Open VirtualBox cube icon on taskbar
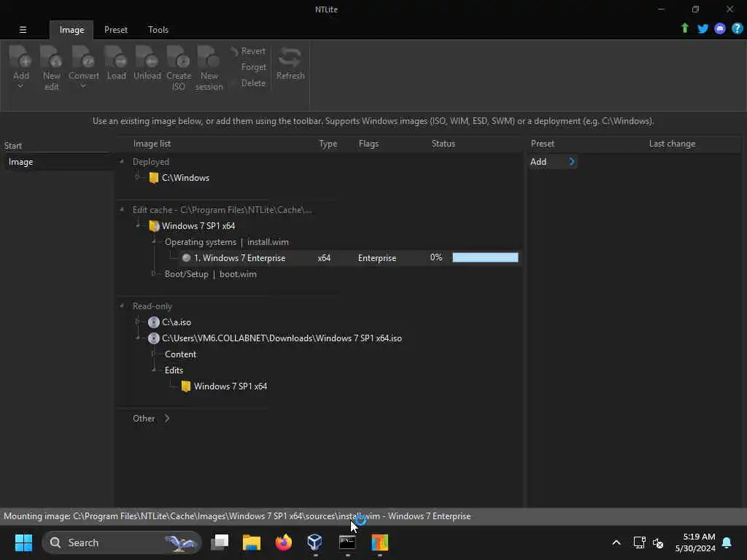The image size is (747, 560). click(x=315, y=542)
